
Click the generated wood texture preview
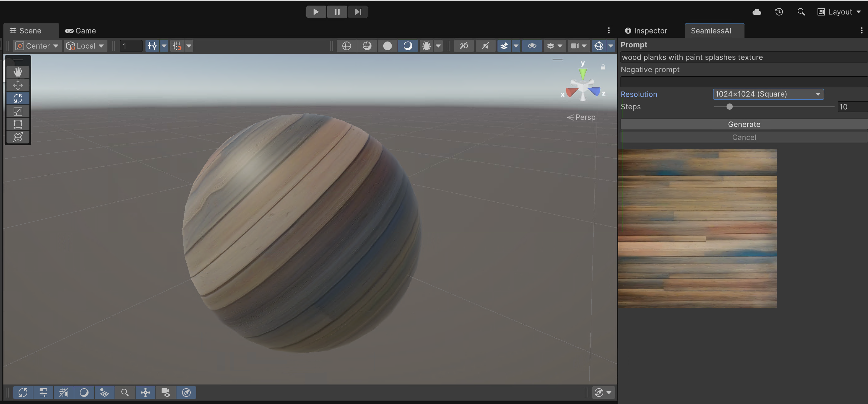tap(697, 228)
